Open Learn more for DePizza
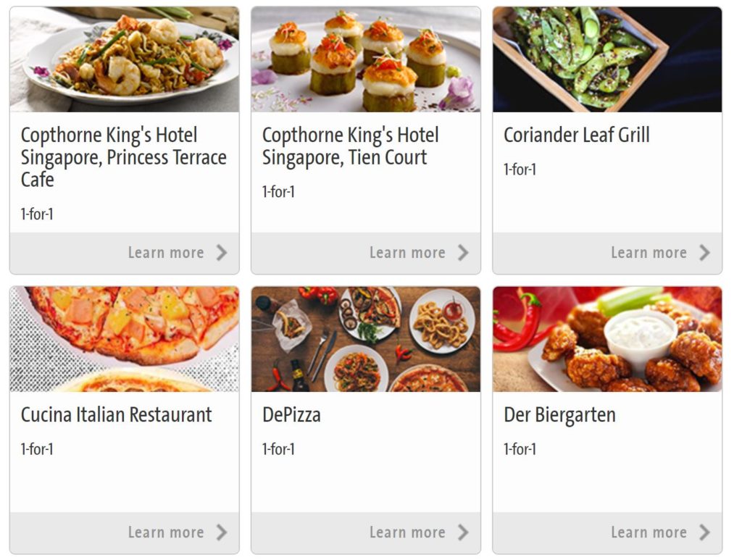 pos(407,532)
